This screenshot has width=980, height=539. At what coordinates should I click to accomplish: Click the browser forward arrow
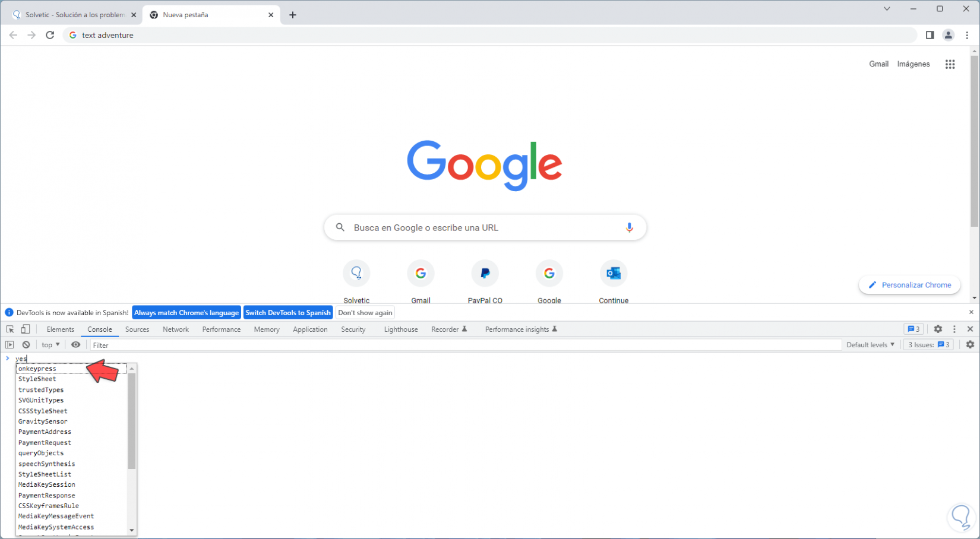(x=31, y=35)
